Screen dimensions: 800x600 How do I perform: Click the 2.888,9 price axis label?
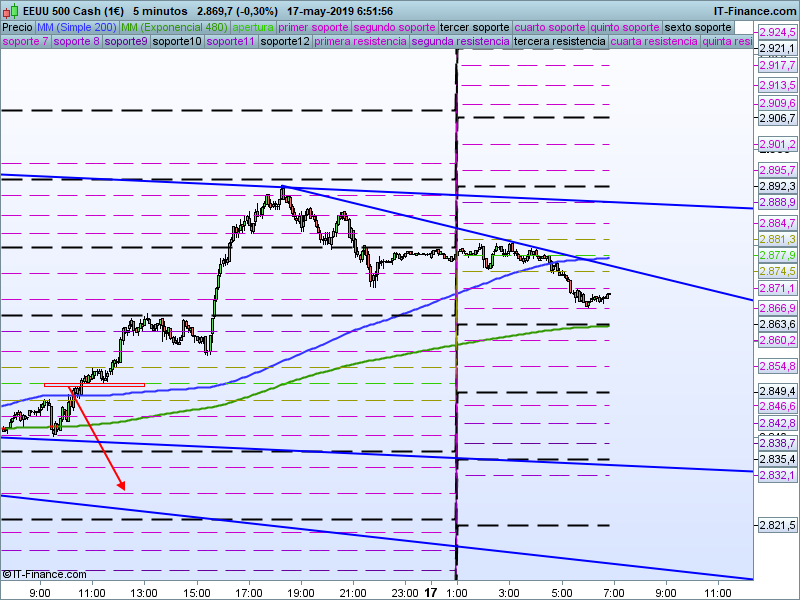point(777,203)
